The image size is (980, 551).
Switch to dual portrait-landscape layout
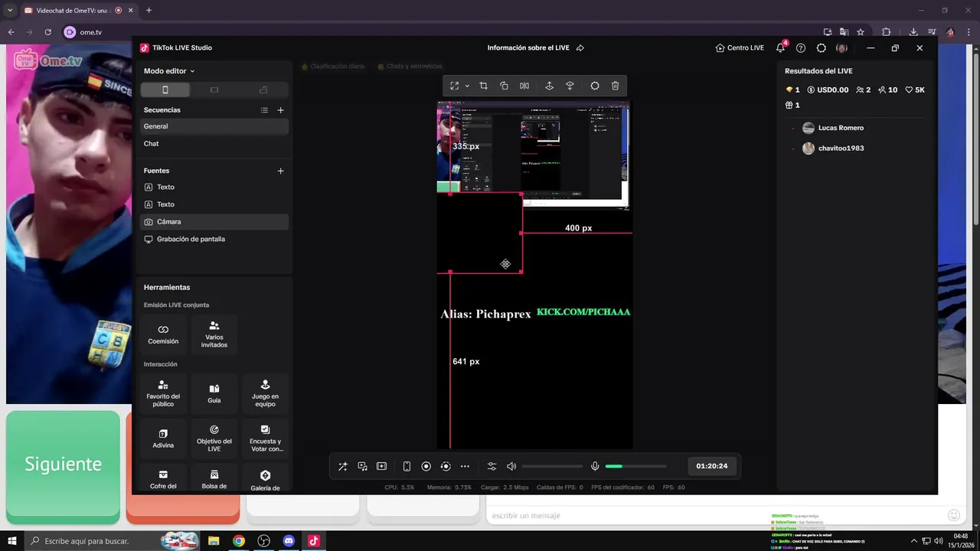tap(263, 90)
